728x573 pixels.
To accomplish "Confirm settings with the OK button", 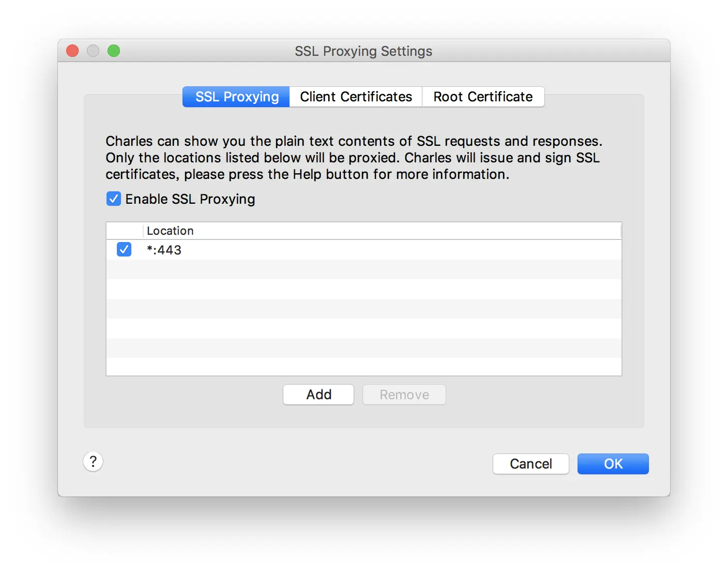I will 613,464.
